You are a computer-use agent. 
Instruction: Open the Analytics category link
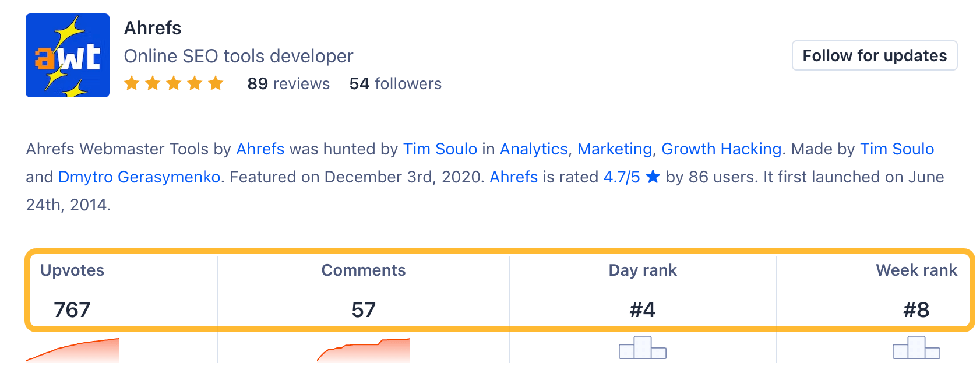tap(534, 149)
